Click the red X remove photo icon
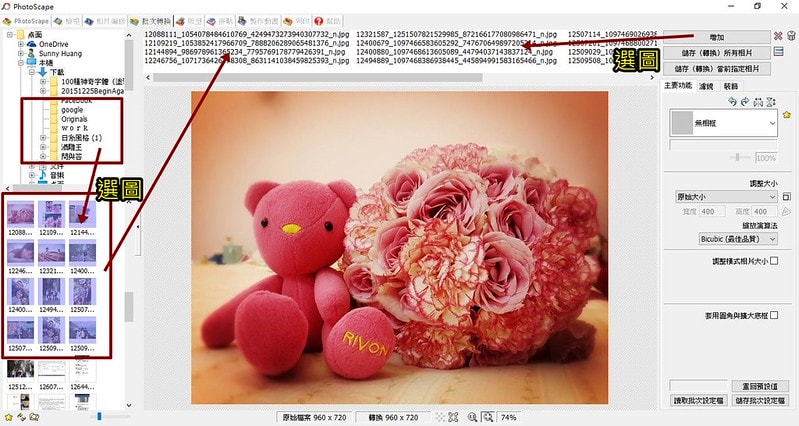The height and width of the screenshot is (426, 799). (x=777, y=36)
